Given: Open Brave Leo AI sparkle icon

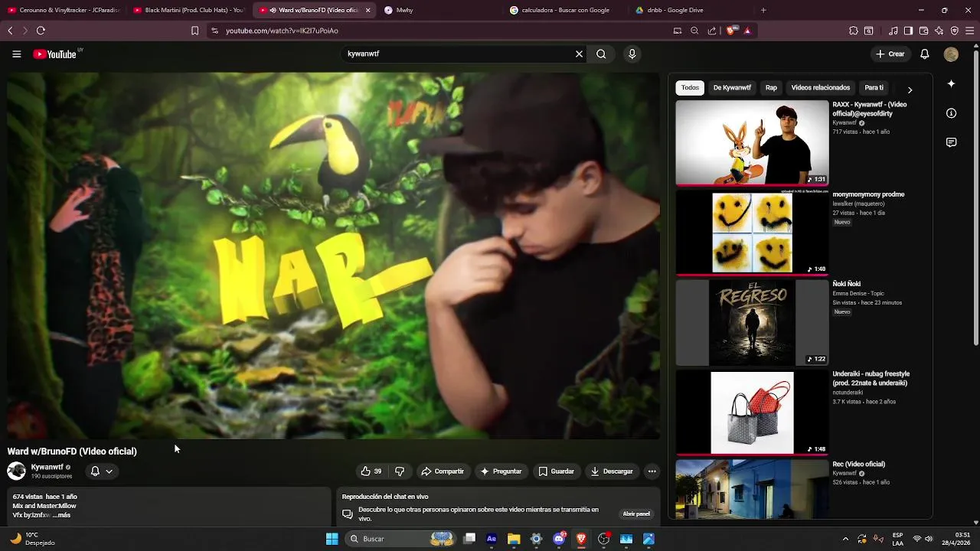Looking at the screenshot, I should (939, 31).
